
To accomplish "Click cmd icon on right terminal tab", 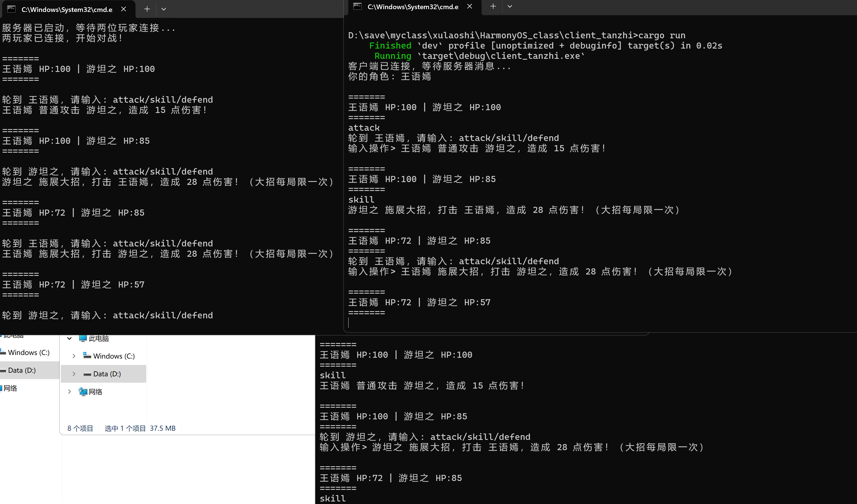I will click(x=357, y=6).
